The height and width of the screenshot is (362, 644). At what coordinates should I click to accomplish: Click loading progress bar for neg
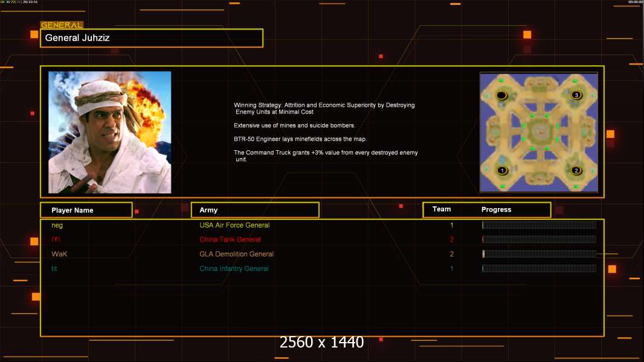tap(539, 224)
